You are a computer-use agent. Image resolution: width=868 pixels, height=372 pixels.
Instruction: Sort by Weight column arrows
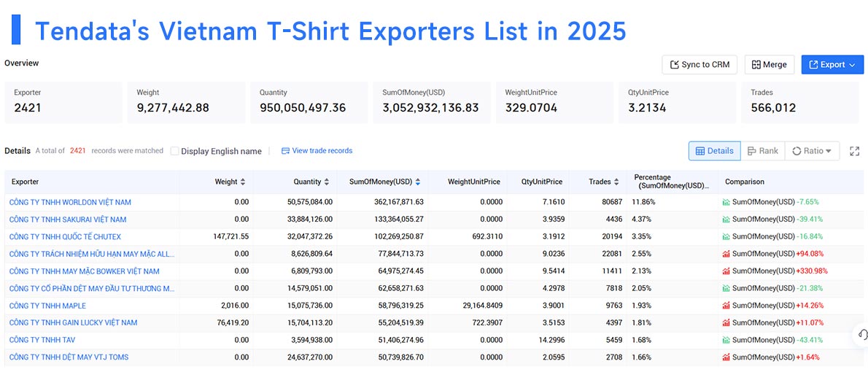coord(242,182)
